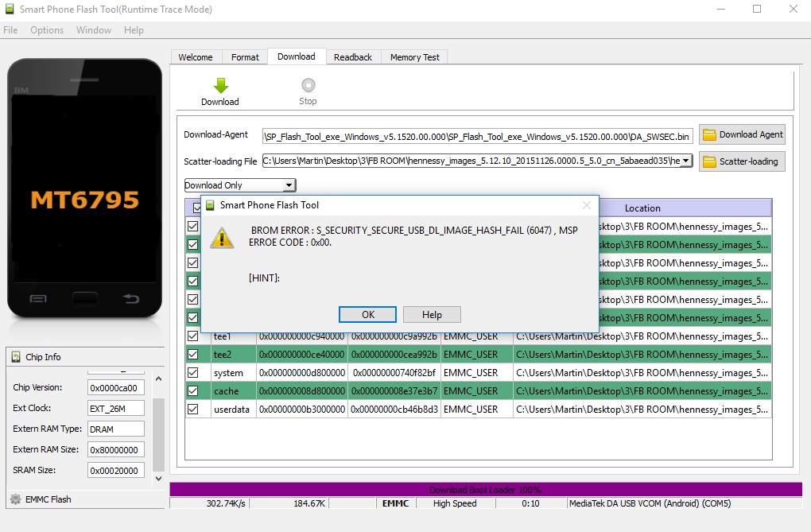Select the userdata partition name cell
The width and height of the screenshot is (811, 532).
point(233,410)
